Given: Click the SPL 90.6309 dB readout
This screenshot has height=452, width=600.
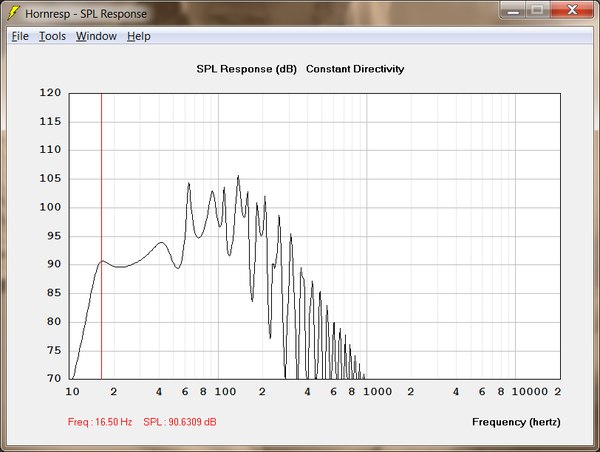Looking at the screenshot, I should [x=180, y=422].
